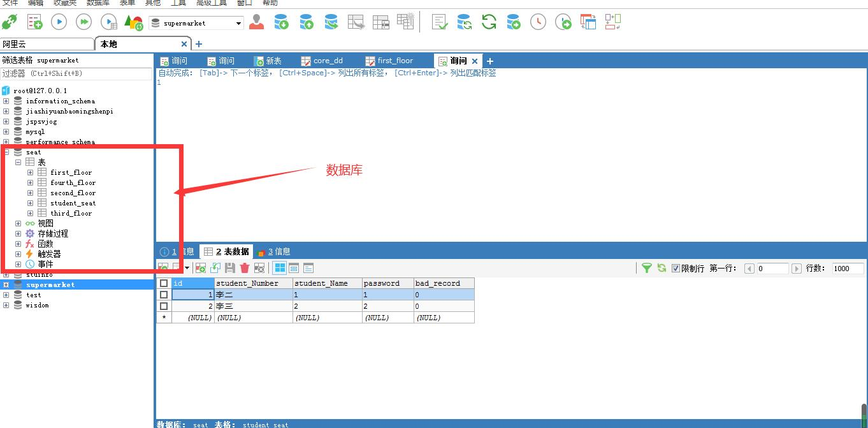Click the import database icon
The image size is (868, 428).
tap(281, 22)
